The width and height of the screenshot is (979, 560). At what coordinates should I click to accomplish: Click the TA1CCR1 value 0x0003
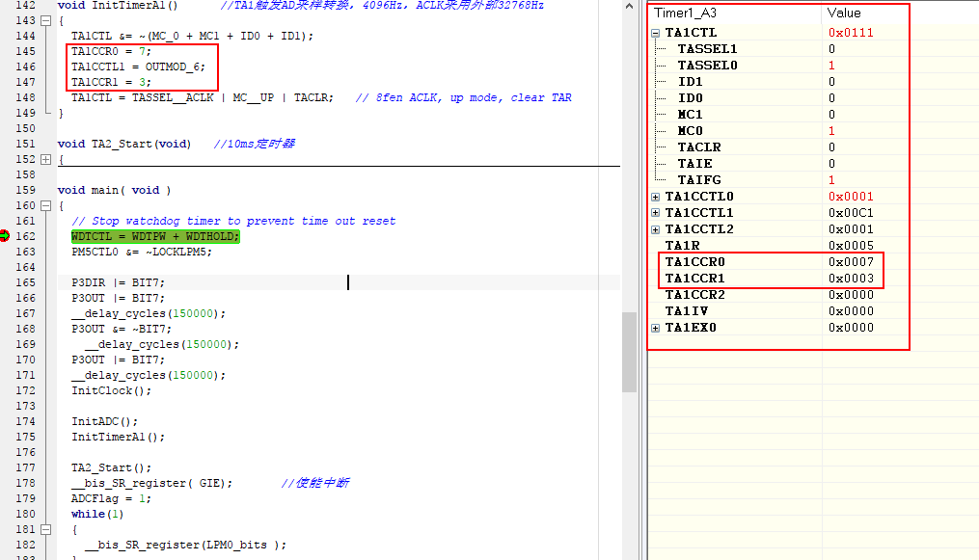point(851,279)
